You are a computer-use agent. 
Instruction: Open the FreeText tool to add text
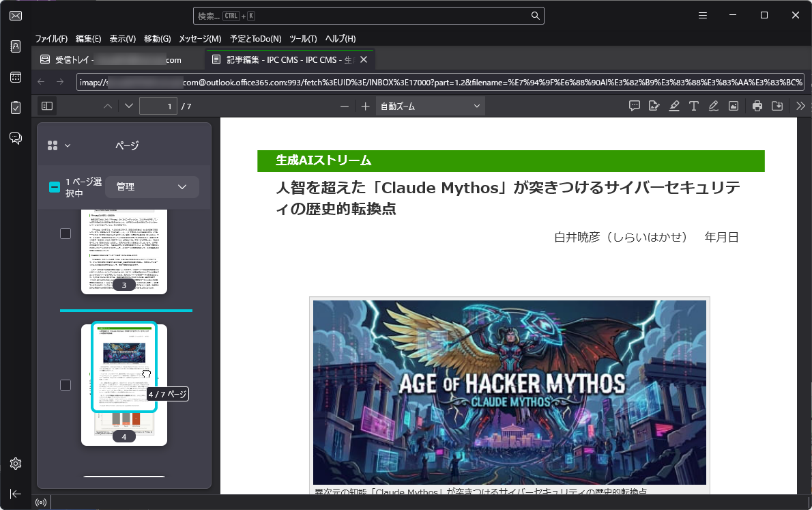pos(693,106)
